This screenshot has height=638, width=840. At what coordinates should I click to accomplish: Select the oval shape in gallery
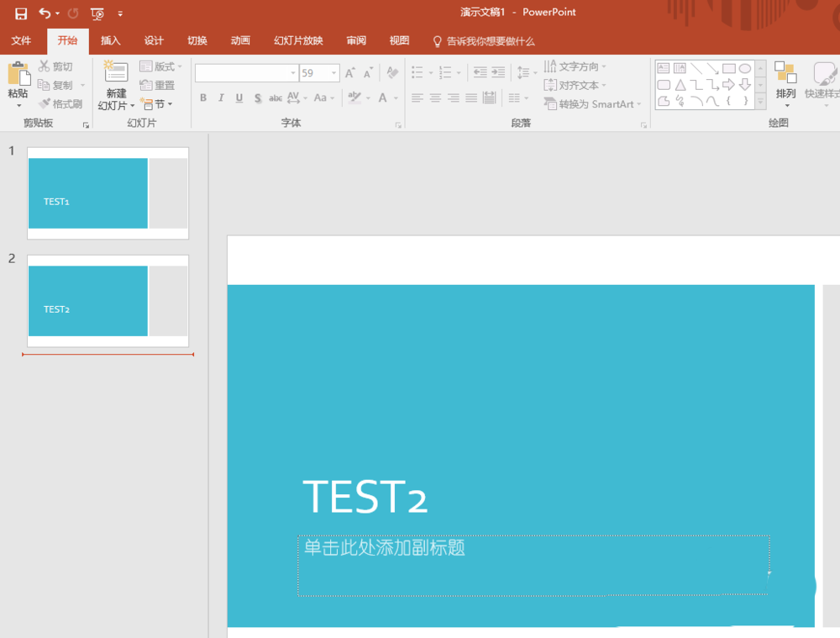pyautogui.click(x=744, y=69)
